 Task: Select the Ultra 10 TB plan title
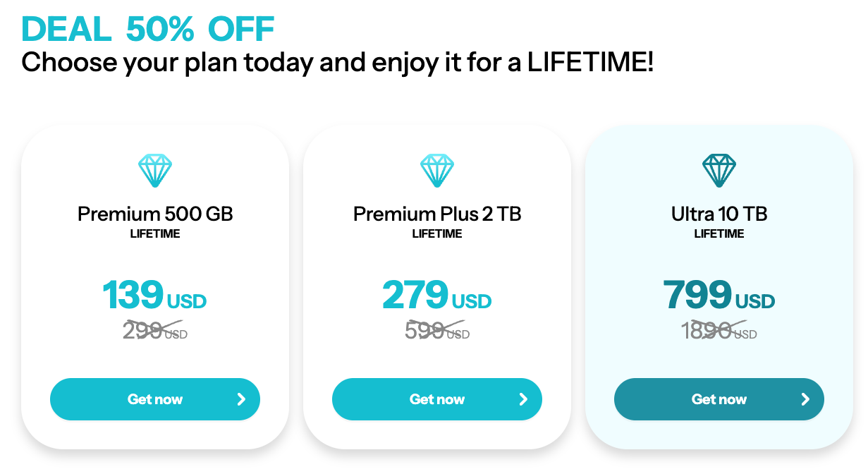(x=719, y=214)
